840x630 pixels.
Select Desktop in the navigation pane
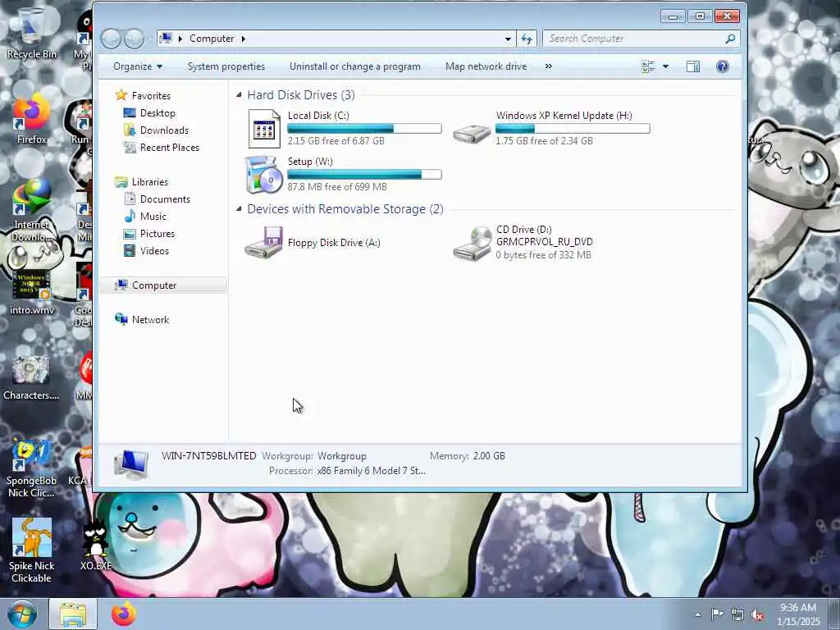click(x=157, y=113)
